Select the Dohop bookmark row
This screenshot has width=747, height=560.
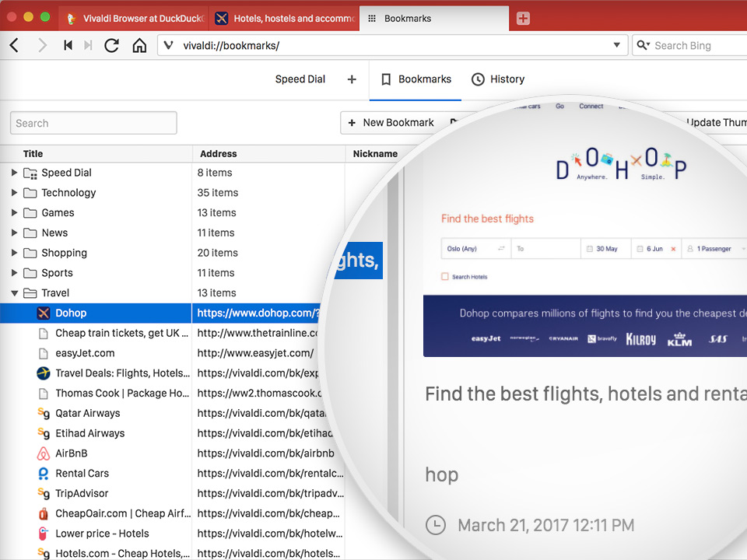[x=160, y=313]
